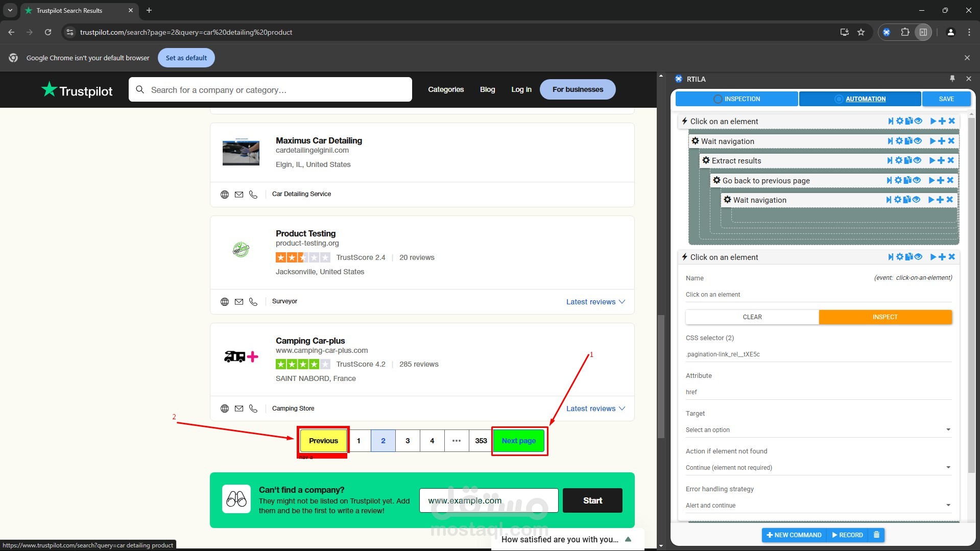This screenshot has width=980, height=551.
Task: Click the SAVE button in RTILA
Action: point(946,99)
